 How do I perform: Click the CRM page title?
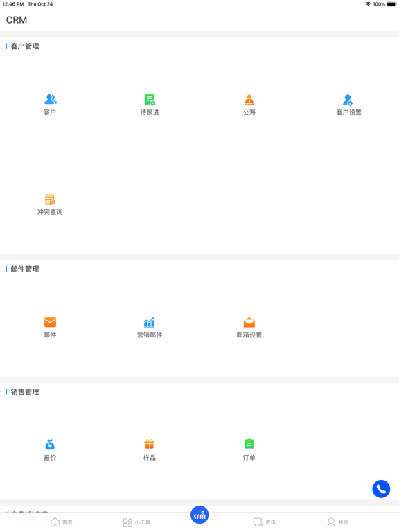17,20
